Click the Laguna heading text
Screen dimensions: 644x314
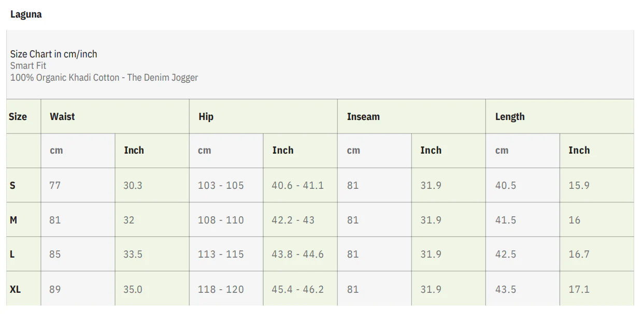point(26,14)
